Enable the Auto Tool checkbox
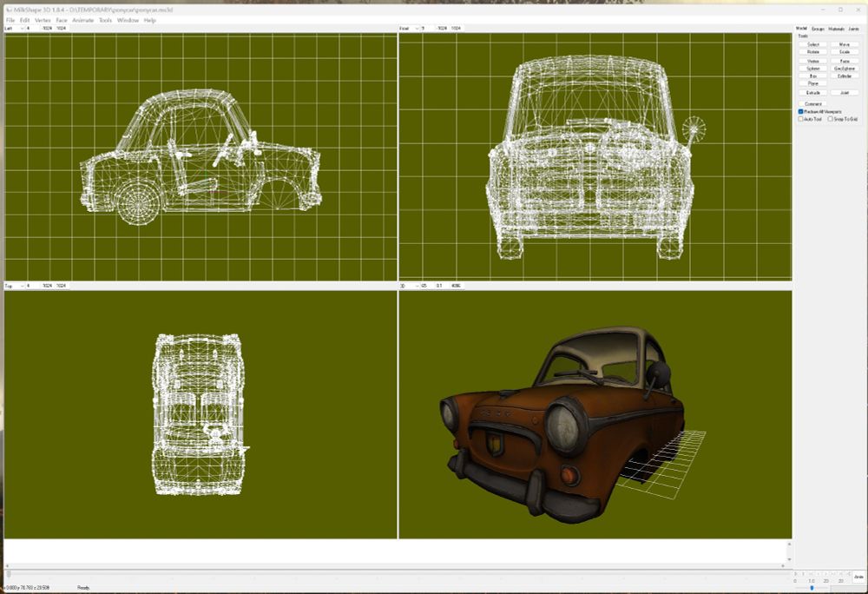868x594 pixels. pos(800,119)
